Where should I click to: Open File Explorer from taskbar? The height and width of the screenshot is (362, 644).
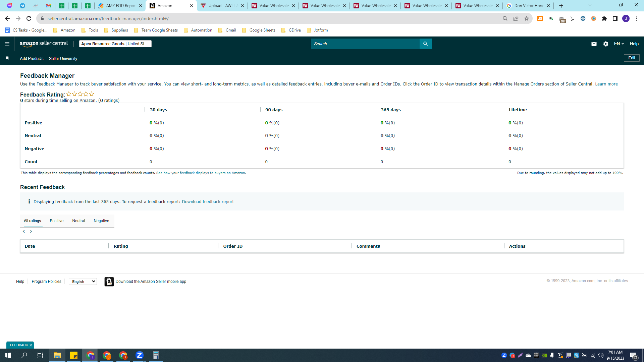coord(57,355)
